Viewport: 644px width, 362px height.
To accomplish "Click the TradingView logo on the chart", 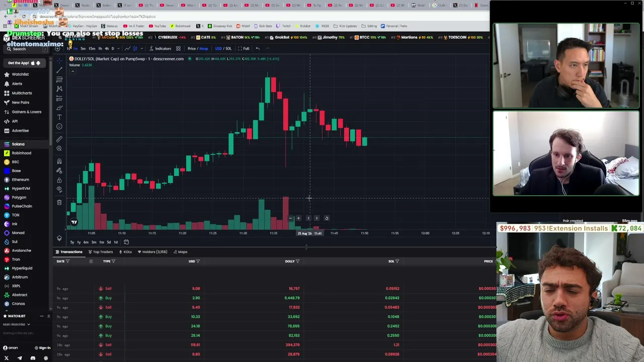I will [74, 222].
